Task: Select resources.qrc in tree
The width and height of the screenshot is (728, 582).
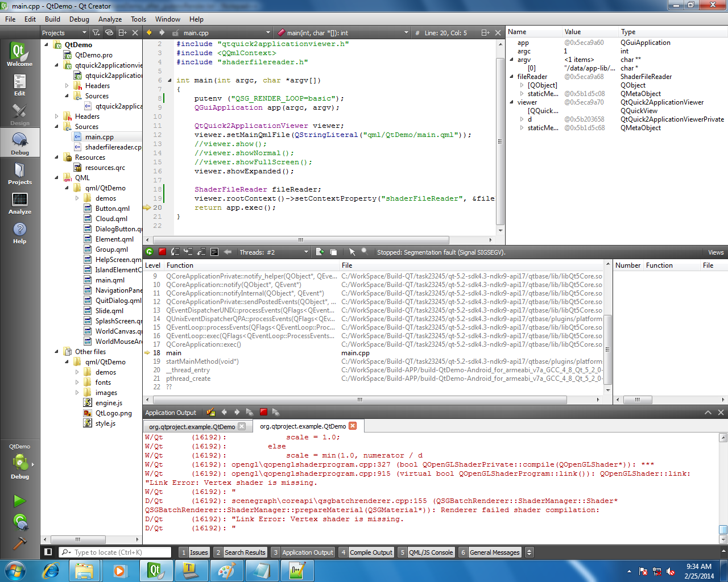Action: coord(105,168)
